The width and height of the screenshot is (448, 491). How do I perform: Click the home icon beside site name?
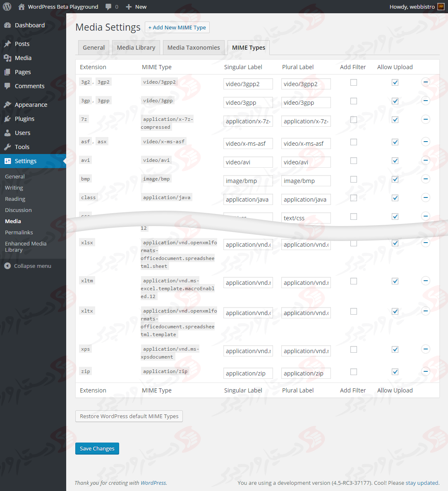coord(22,7)
